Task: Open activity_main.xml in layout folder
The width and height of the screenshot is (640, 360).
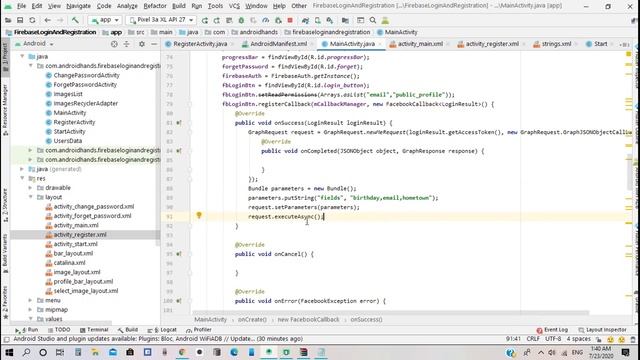Action: click(x=76, y=225)
